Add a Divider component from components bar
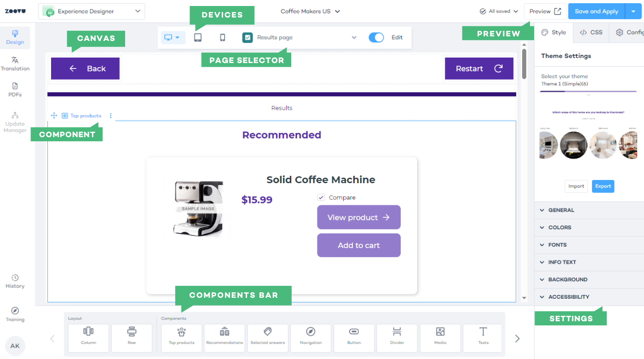 pyautogui.click(x=397, y=338)
